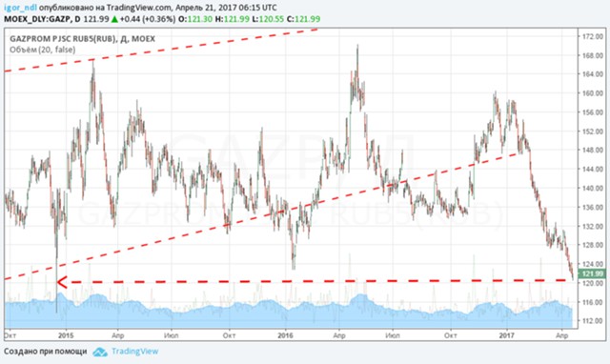
Task: Click the 2015 time axis label
Action: [x=66, y=335]
